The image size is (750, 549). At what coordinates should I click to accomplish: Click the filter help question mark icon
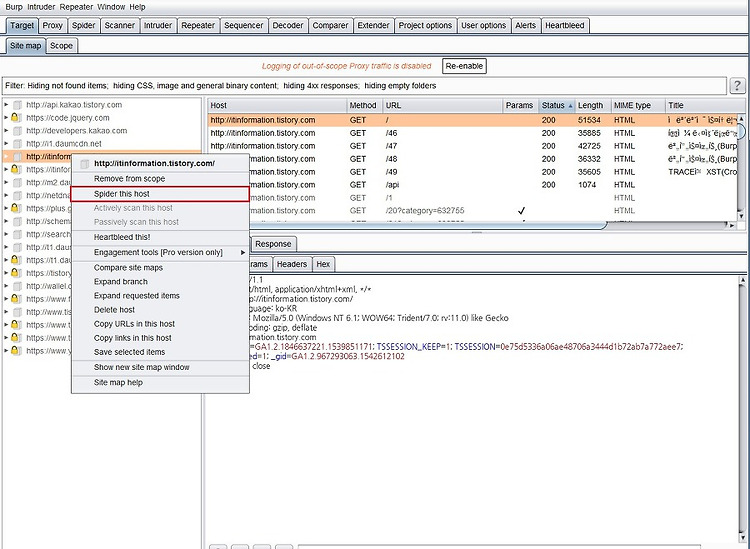[737, 86]
